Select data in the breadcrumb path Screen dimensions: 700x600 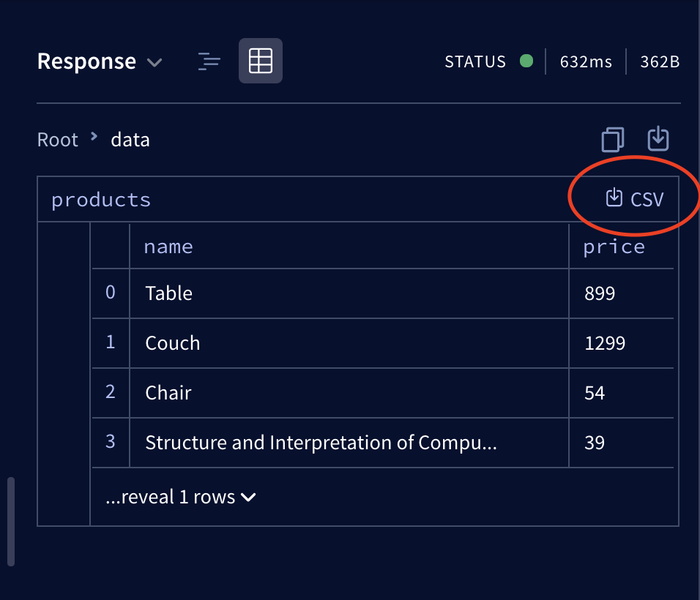coord(130,139)
